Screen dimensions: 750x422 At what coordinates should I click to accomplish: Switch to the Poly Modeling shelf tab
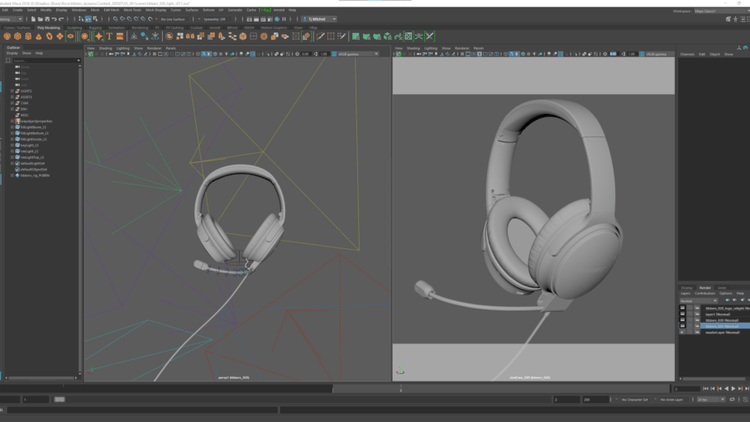tap(49, 27)
